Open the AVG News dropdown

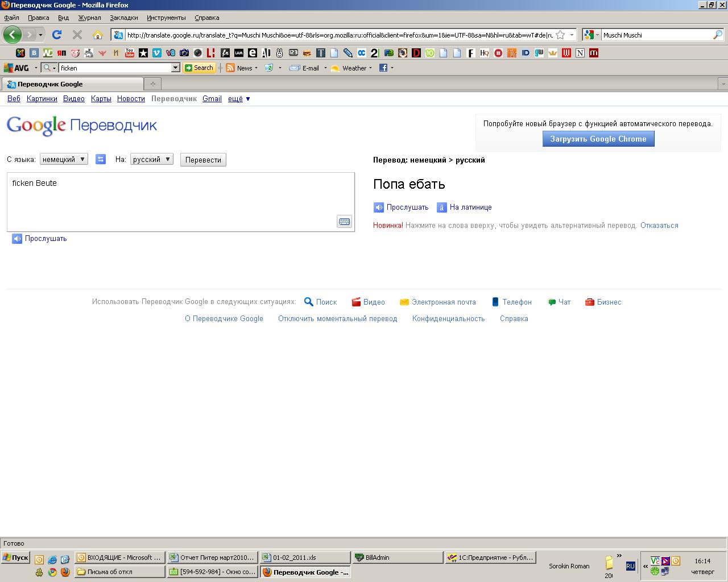256,68
